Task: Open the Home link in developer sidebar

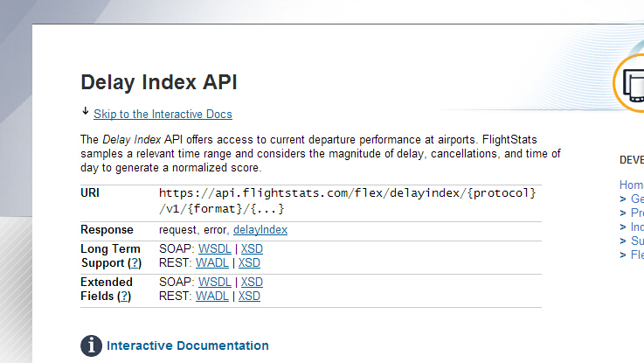Action: [x=632, y=185]
